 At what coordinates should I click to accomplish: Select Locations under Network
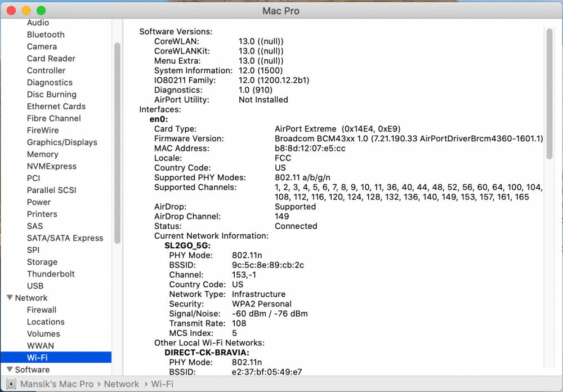coord(46,322)
